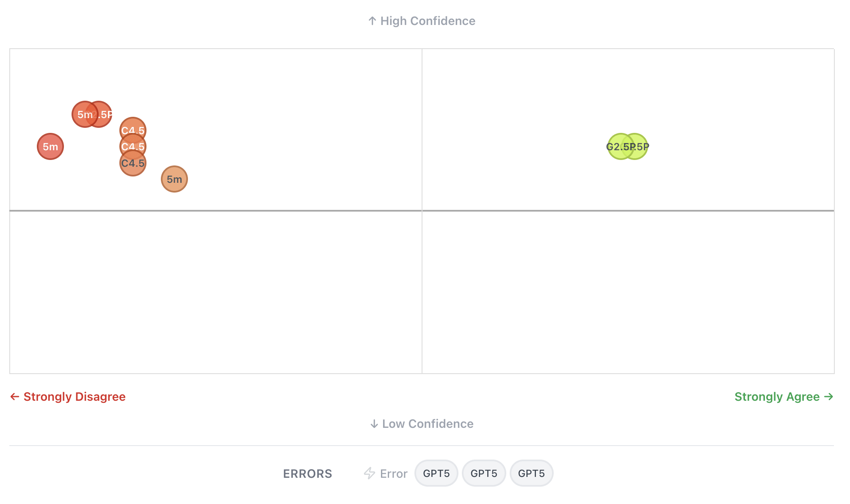Viewport: 850px width, 504px height.
Task: Click the right arrow beside Strongly Agree
Action: [829, 397]
